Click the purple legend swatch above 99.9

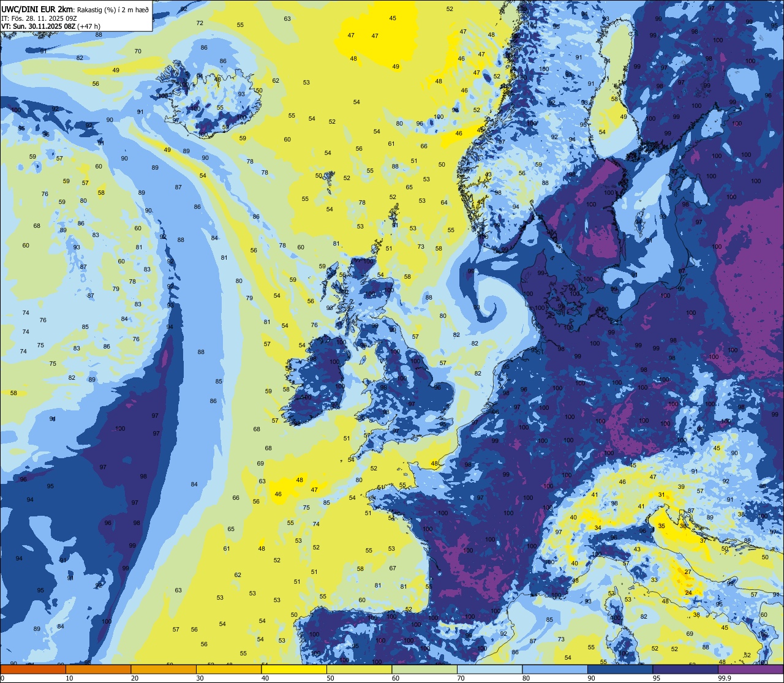tap(750, 669)
